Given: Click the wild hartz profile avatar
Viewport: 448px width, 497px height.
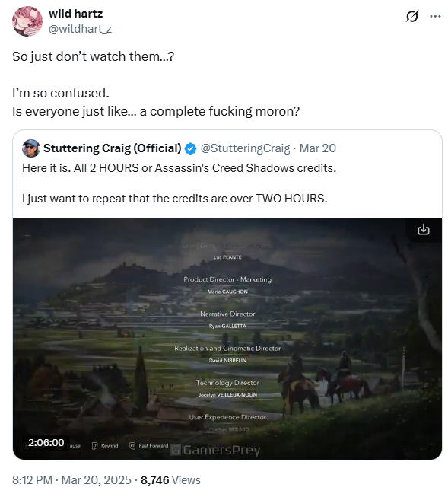Looking at the screenshot, I should pos(27,21).
